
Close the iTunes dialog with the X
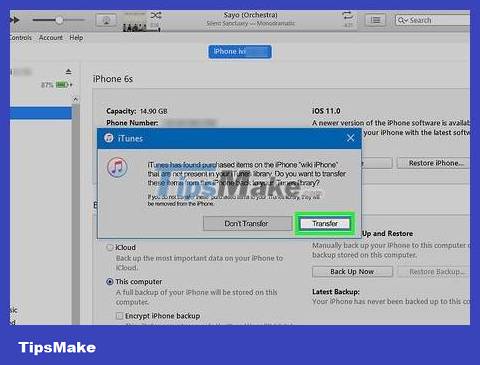pos(350,138)
